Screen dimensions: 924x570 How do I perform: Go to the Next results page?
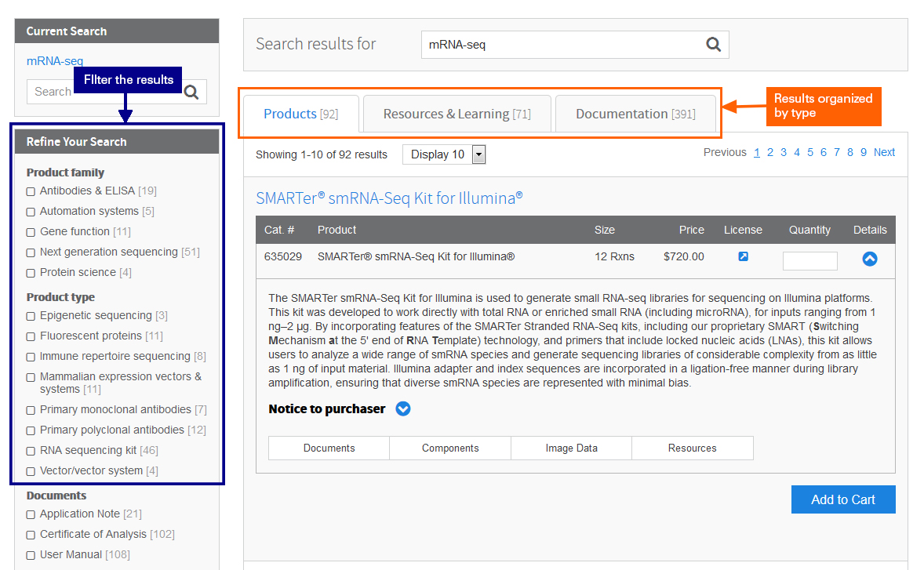click(x=884, y=153)
